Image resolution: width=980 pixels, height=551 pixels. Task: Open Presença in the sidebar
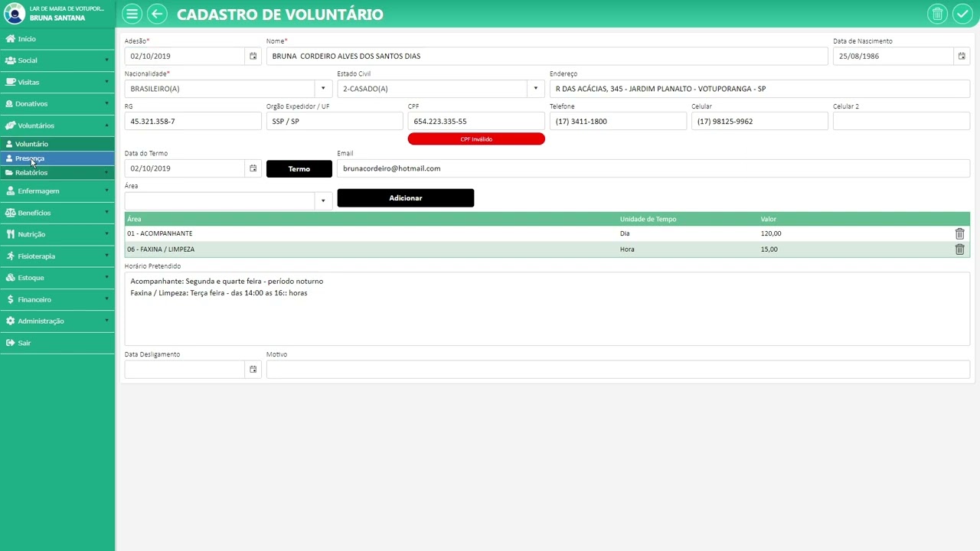click(31, 158)
